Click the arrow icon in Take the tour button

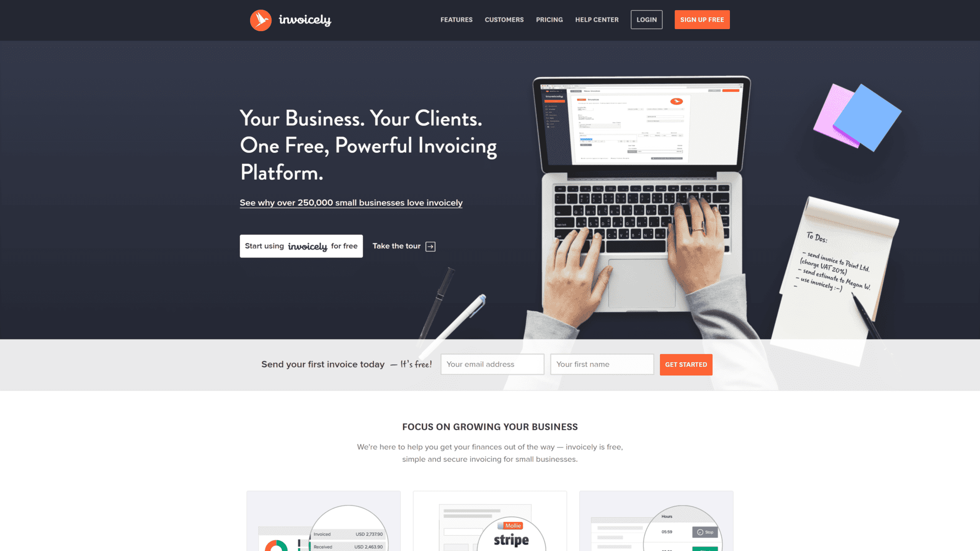(x=429, y=246)
